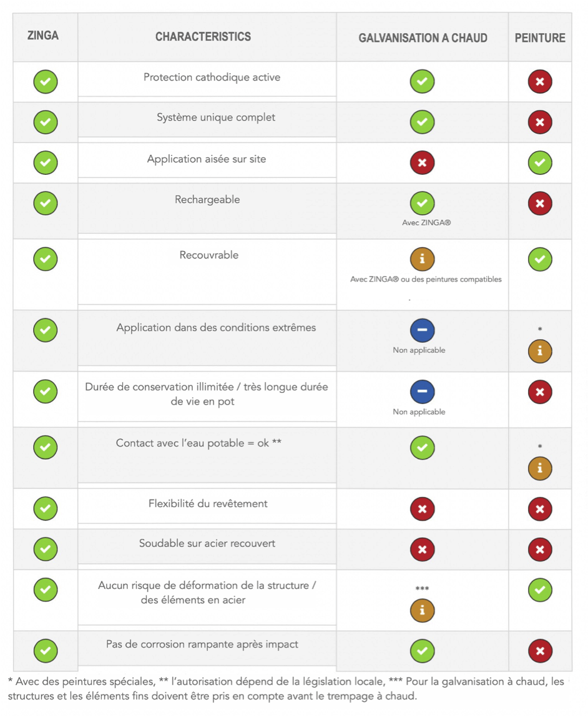The height and width of the screenshot is (717, 588).
Task: Click red cross for Peinture in Système unique complet row
Action: pos(540,122)
